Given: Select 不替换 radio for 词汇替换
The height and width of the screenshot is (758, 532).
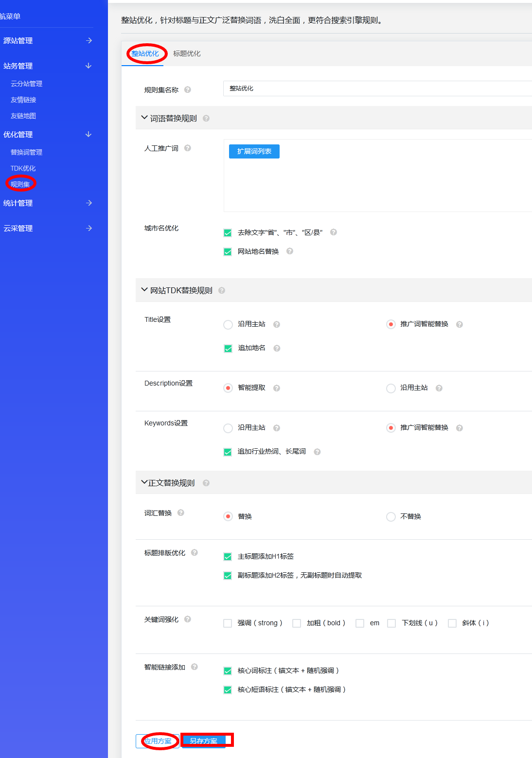Looking at the screenshot, I should (x=390, y=517).
